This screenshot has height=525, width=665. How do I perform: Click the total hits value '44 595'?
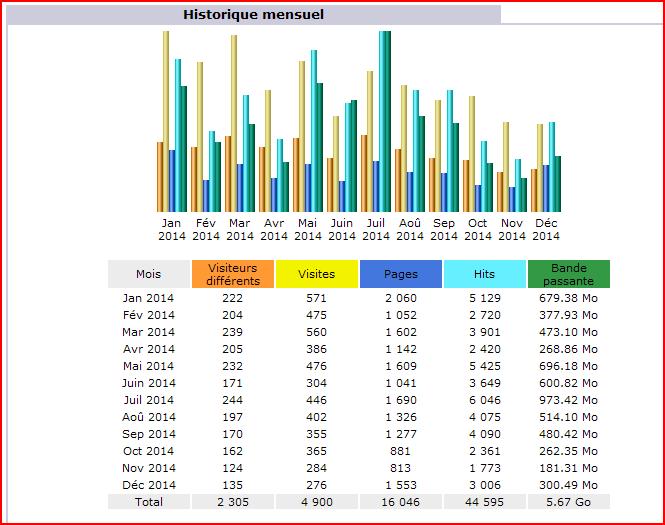coord(484,502)
